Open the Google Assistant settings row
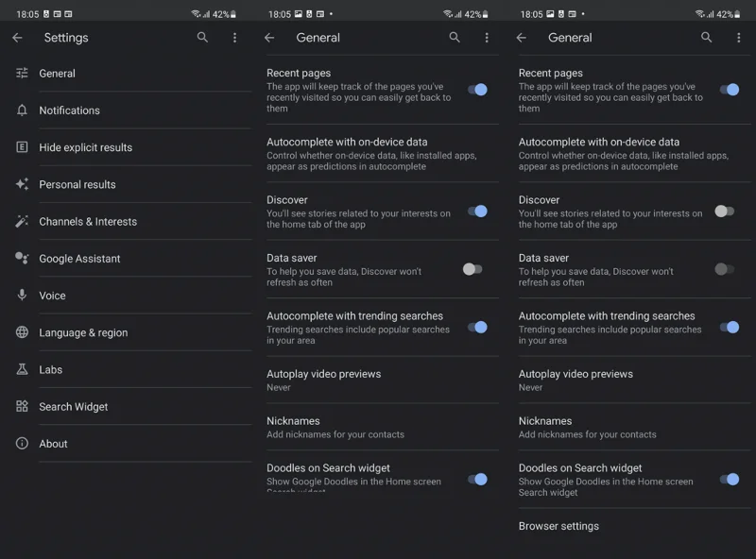 click(x=131, y=259)
